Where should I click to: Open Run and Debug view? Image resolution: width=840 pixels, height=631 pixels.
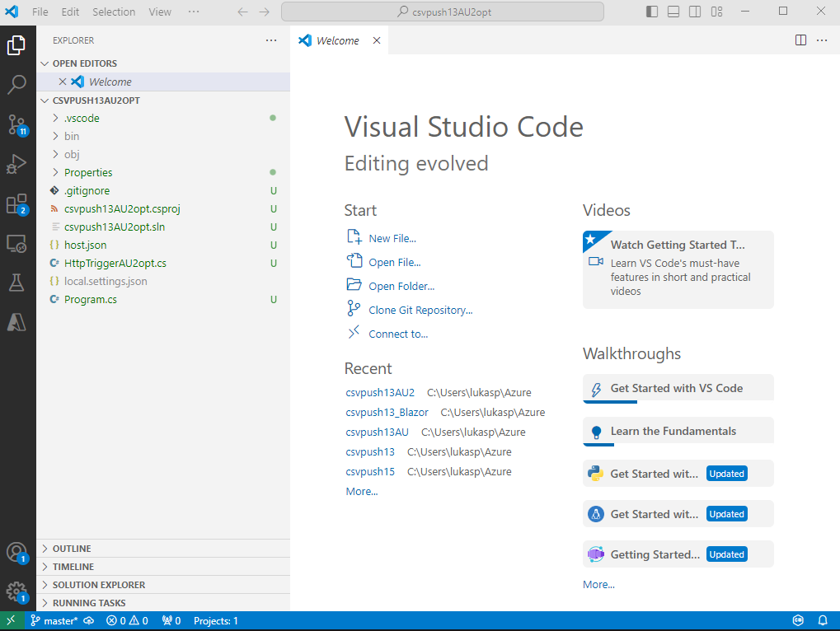pos(16,164)
